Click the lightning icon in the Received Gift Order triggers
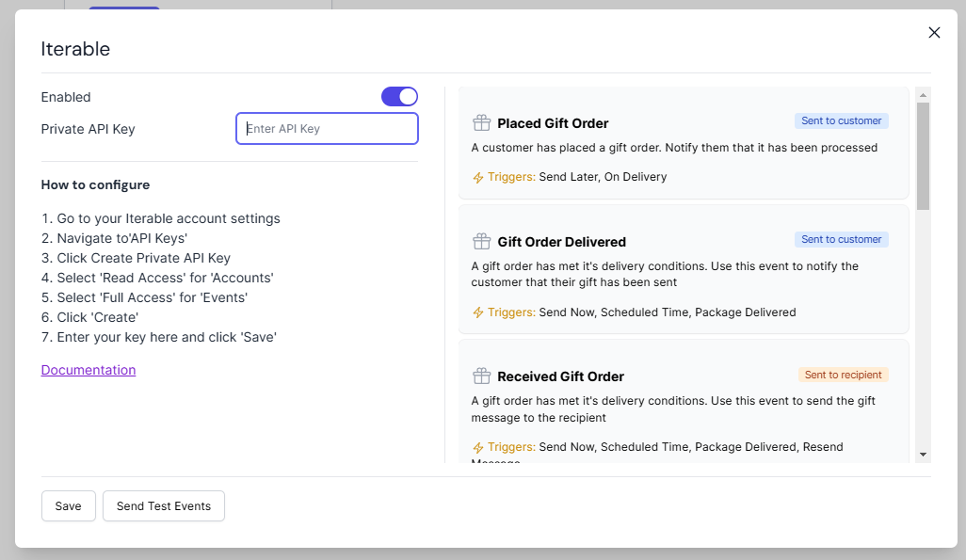 (x=478, y=448)
